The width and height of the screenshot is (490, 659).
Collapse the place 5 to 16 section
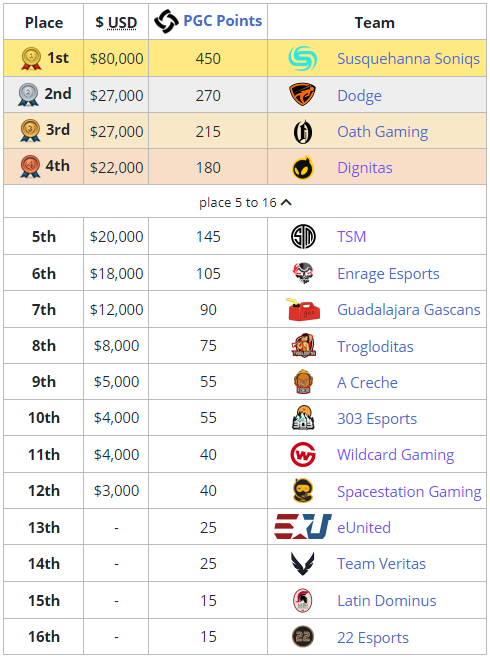[x=245, y=203]
